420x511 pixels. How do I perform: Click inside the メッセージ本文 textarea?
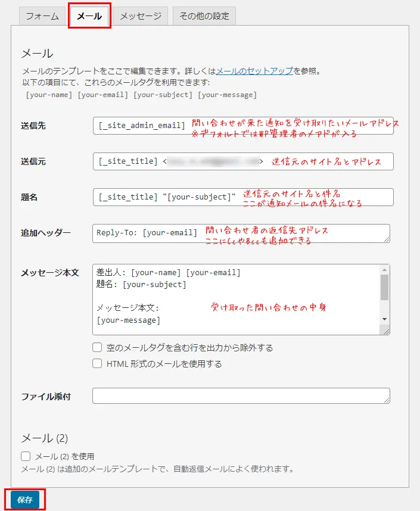(x=235, y=300)
